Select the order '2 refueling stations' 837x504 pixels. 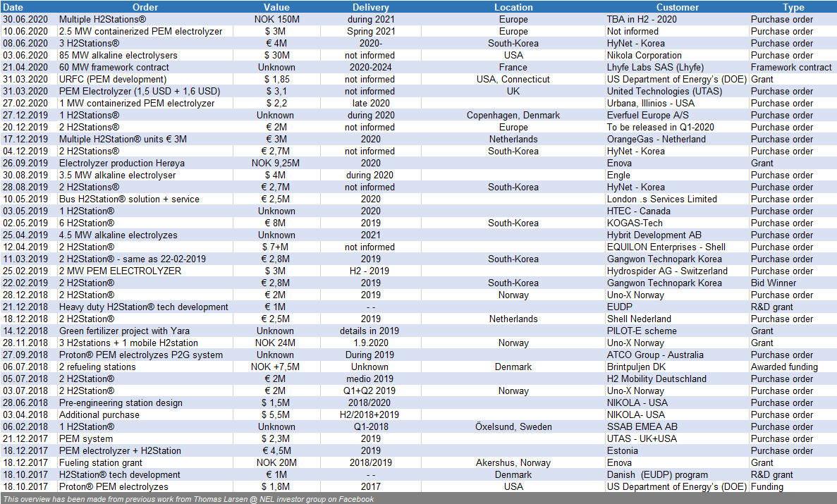coord(97,367)
